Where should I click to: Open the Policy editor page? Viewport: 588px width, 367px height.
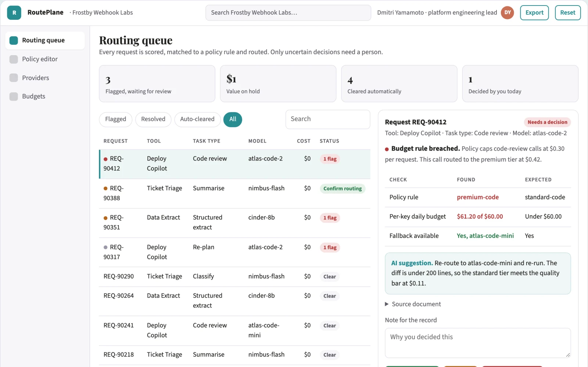45,59
